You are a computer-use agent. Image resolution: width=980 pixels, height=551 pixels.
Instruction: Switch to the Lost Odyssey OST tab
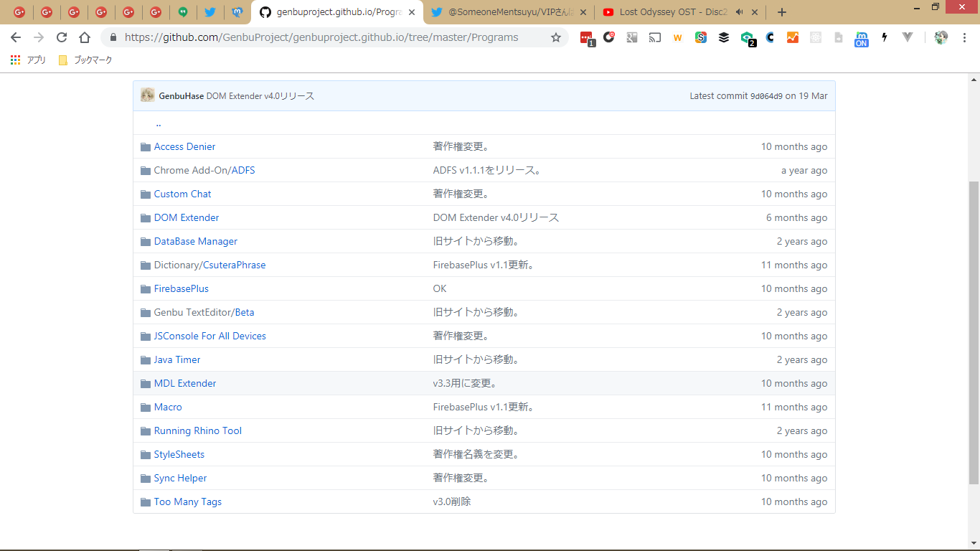(667, 12)
